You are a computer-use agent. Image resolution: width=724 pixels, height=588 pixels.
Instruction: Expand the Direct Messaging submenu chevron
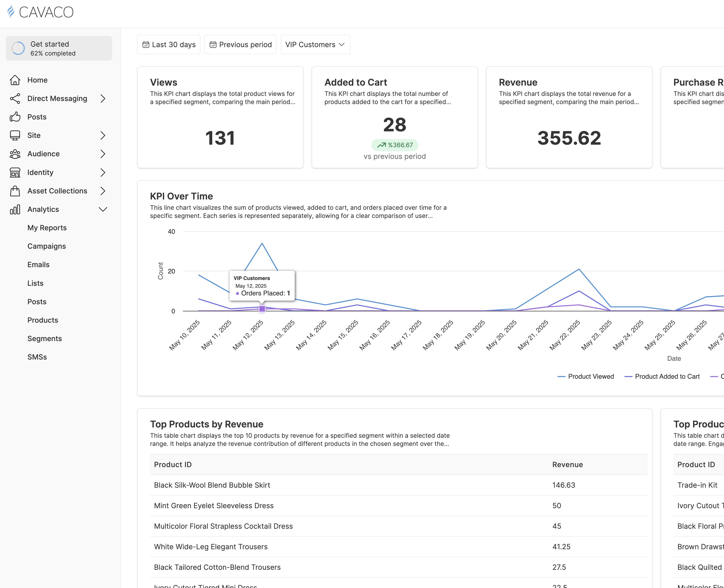(103, 98)
